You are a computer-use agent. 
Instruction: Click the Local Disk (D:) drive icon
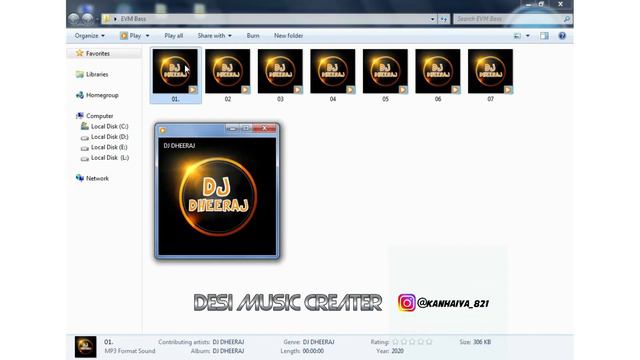point(85,137)
